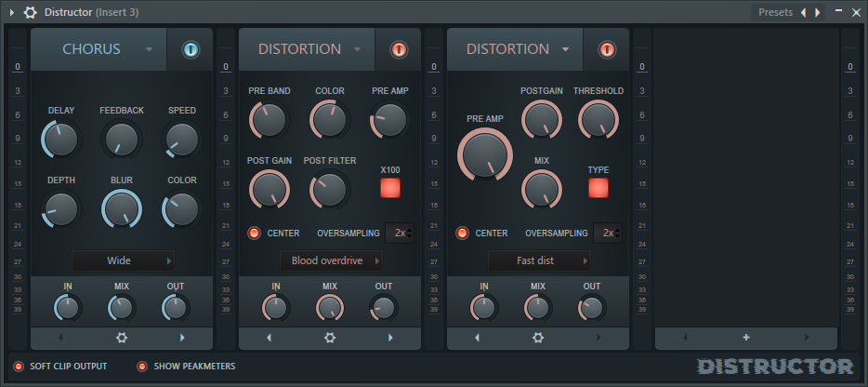Select the previous preset using the left arrow
The height and width of the screenshot is (387, 868).
804,12
